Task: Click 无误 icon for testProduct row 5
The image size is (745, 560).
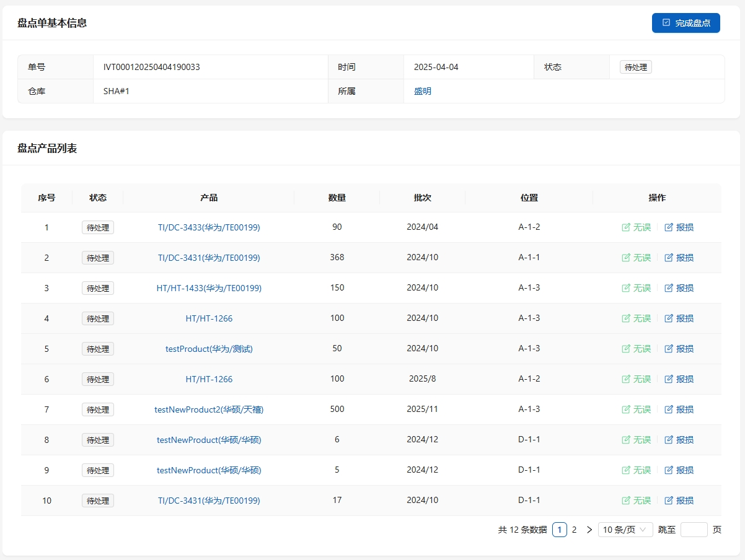Action: [x=626, y=349]
